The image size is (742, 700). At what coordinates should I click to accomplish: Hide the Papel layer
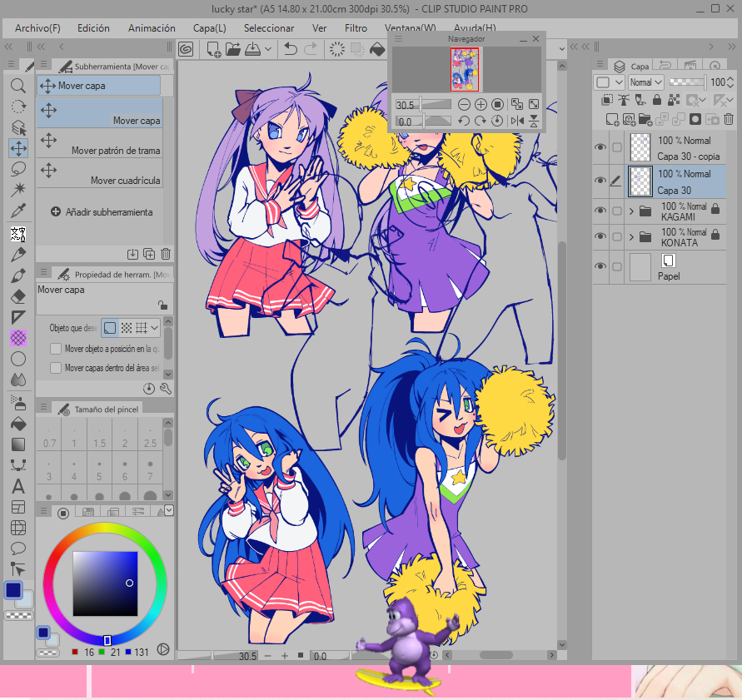(x=600, y=266)
